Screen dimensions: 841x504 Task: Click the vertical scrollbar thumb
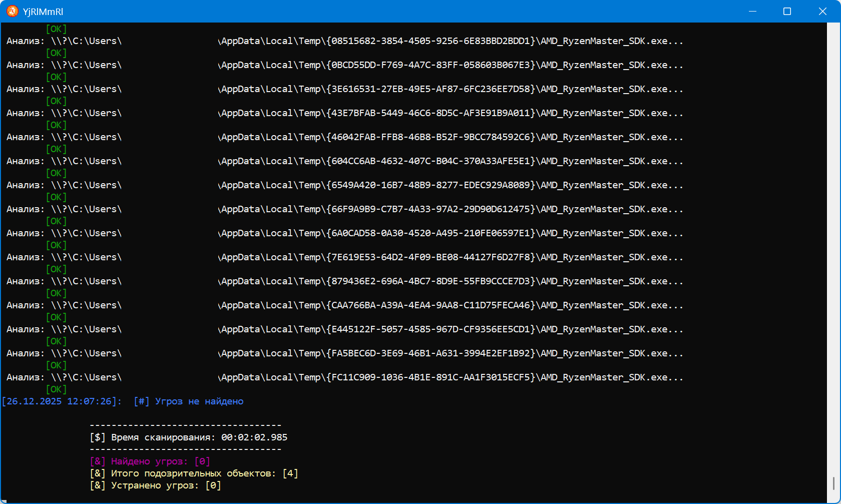point(833,483)
